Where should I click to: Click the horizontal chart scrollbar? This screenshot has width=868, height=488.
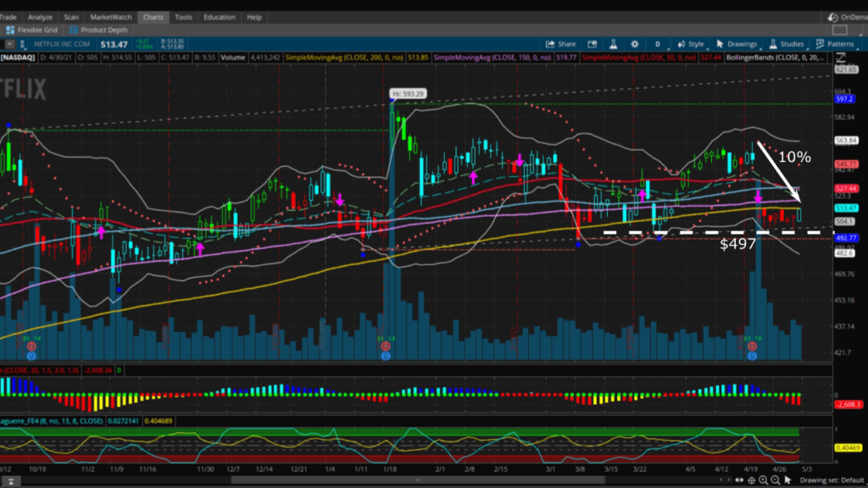[418, 480]
